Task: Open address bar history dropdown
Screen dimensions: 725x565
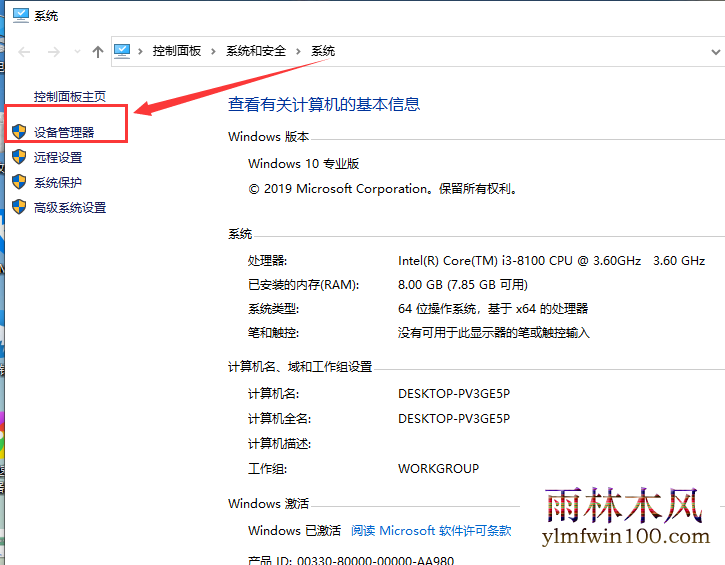Action: [x=715, y=52]
